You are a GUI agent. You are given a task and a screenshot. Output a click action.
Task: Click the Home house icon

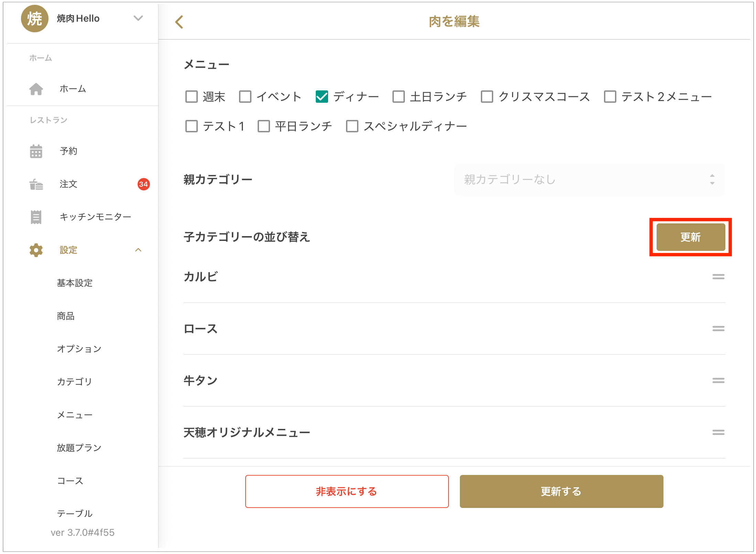point(36,89)
